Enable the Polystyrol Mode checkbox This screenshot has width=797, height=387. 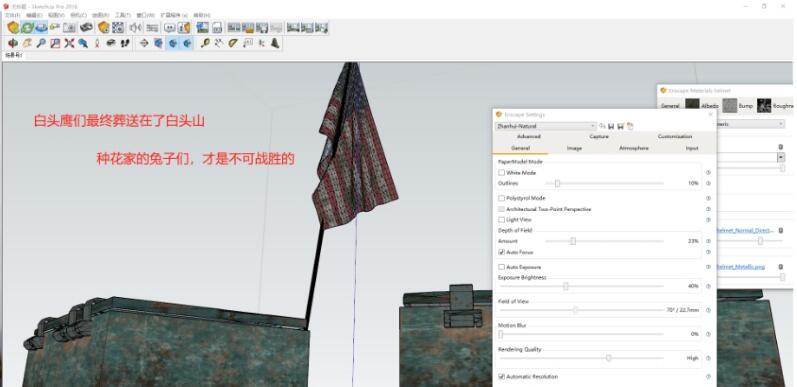[502, 198]
